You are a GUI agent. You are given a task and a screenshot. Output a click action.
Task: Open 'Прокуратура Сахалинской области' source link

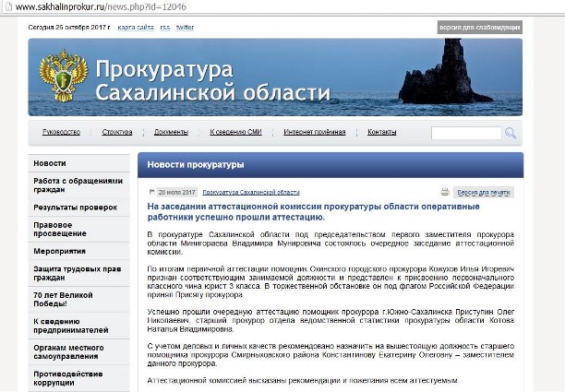pos(251,192)
